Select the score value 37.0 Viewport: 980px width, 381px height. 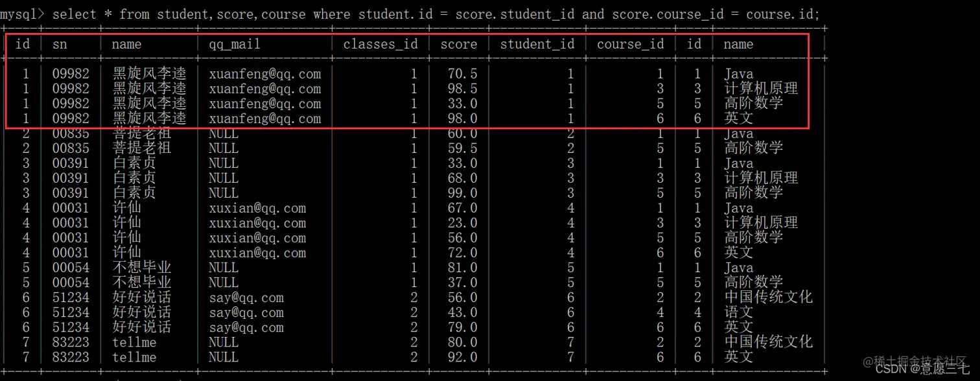(463, 283)
